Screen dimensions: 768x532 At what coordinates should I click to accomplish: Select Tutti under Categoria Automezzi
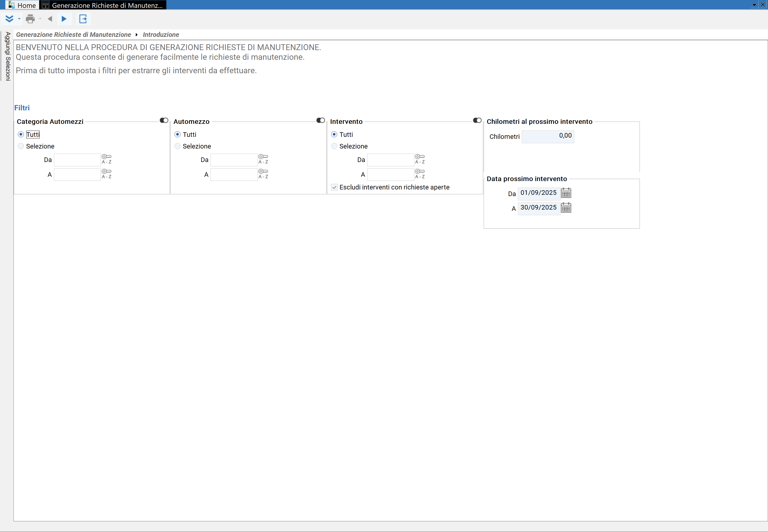(x=29, y=134)
